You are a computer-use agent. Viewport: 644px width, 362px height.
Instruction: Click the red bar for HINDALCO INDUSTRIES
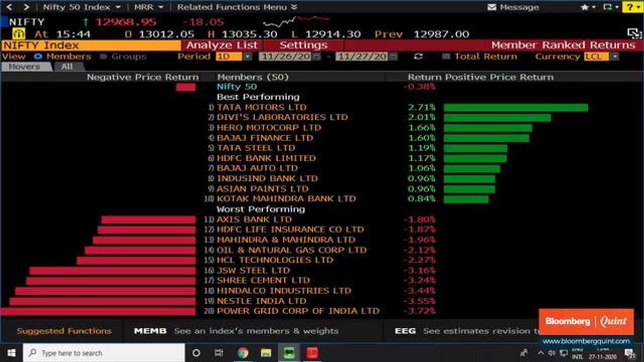pos(105,291)
